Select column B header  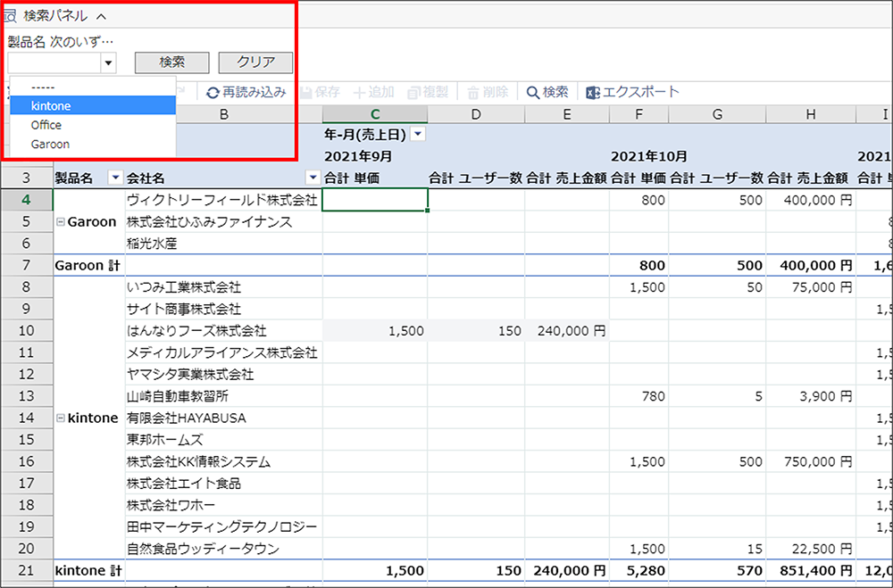pyautogui.click(x=224, y=114)
